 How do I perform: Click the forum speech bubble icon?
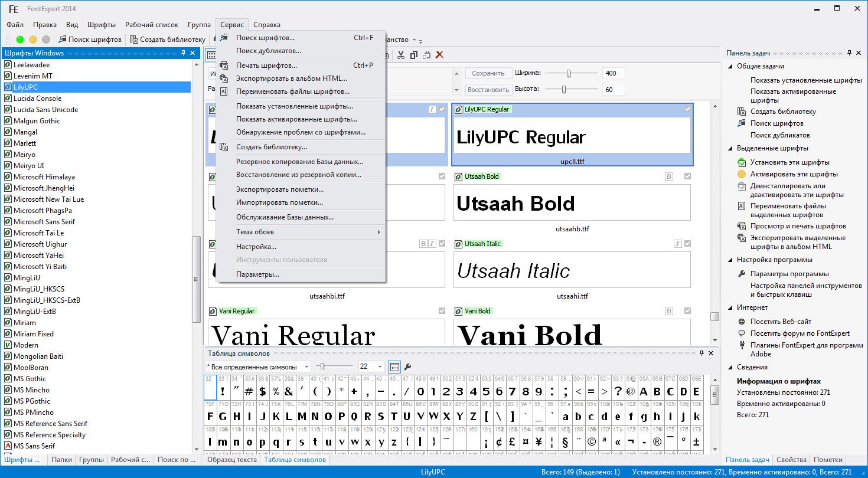(742, 333)
